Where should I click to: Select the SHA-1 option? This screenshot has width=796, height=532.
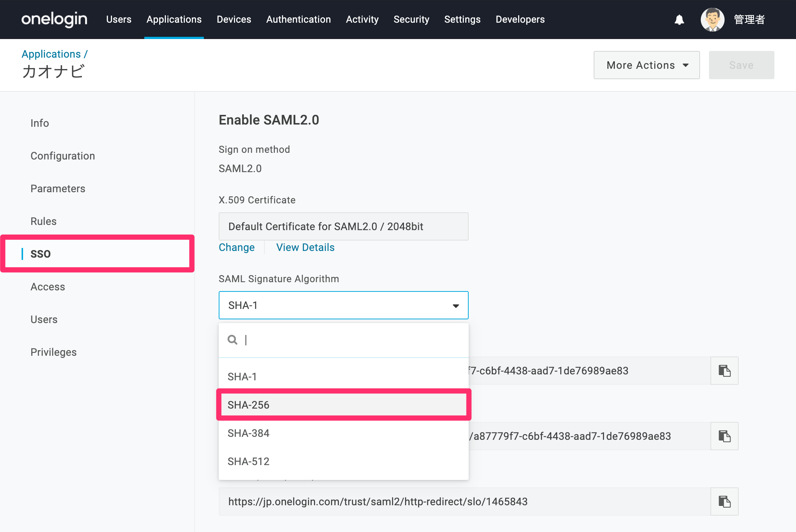tap(343, 377)
